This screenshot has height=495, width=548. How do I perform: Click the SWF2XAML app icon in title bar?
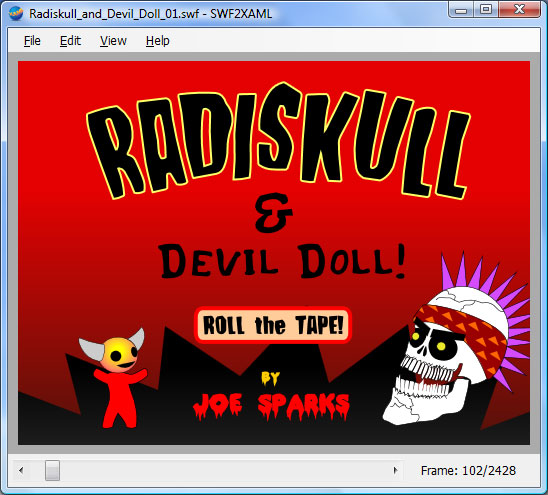16,14
